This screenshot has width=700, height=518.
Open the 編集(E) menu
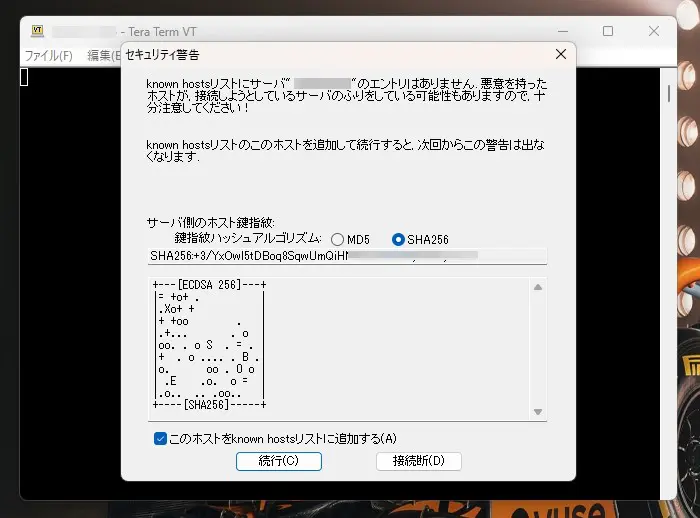103,55
